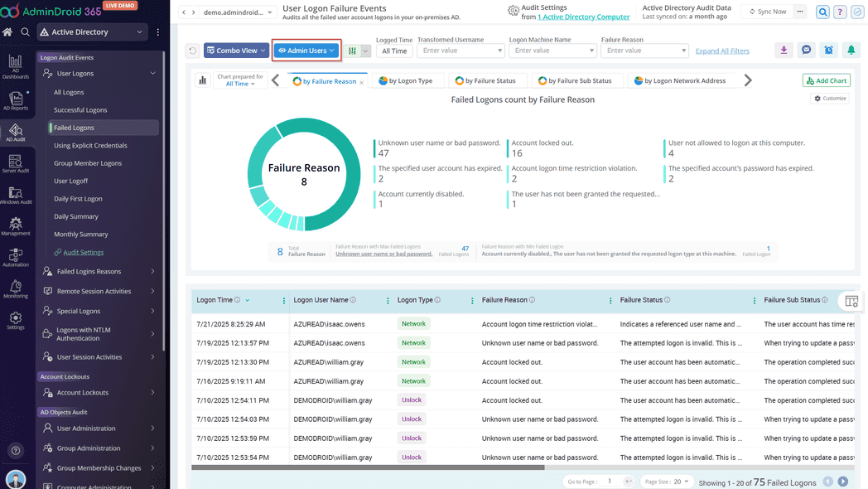Open Settings rail icon

click(16, 320)
